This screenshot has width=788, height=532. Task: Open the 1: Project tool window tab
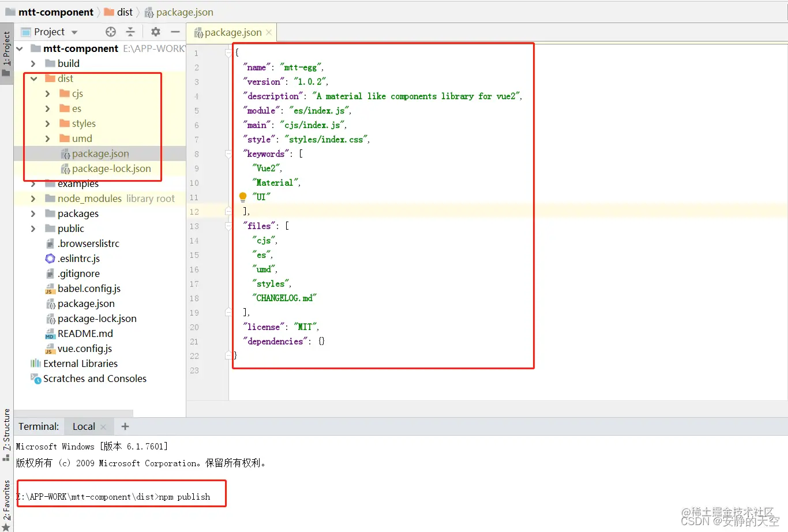point(6,54)
